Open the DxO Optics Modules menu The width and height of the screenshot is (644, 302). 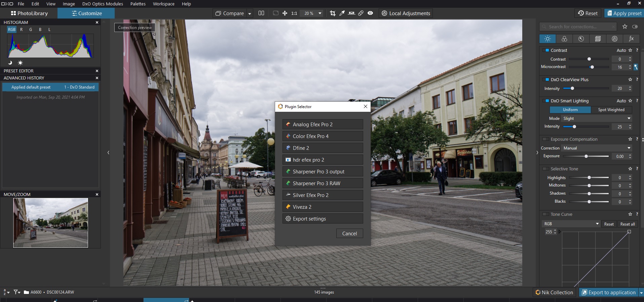click(103, 4)
